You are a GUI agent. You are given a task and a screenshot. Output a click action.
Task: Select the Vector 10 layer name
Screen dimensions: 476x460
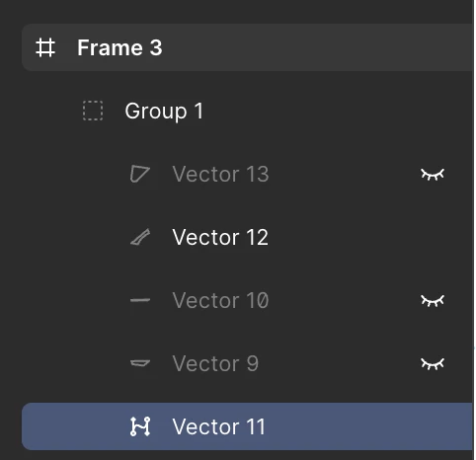[220, 300]
